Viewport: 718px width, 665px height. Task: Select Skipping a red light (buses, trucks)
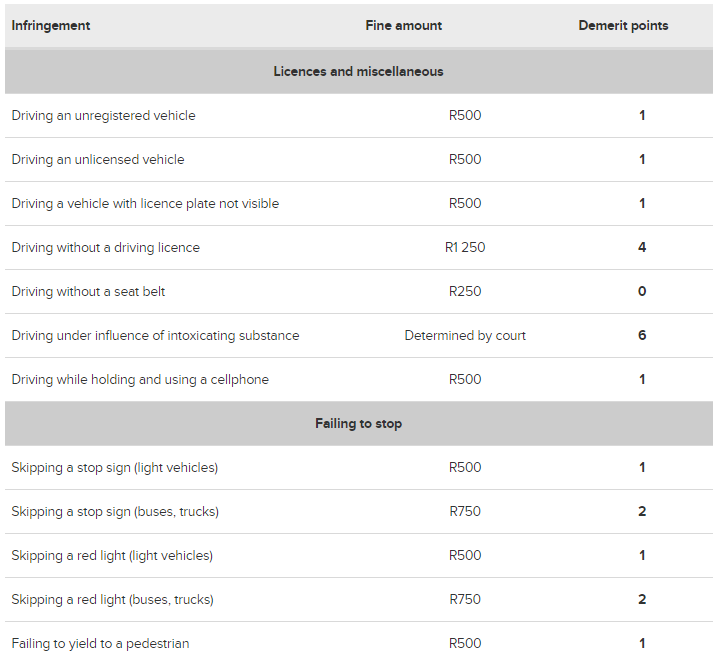tap(112, 599)
